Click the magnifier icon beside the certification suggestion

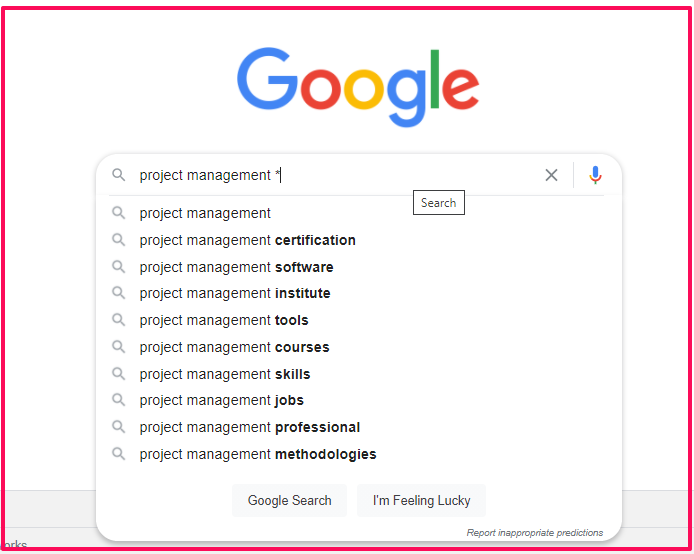(119, 240)
